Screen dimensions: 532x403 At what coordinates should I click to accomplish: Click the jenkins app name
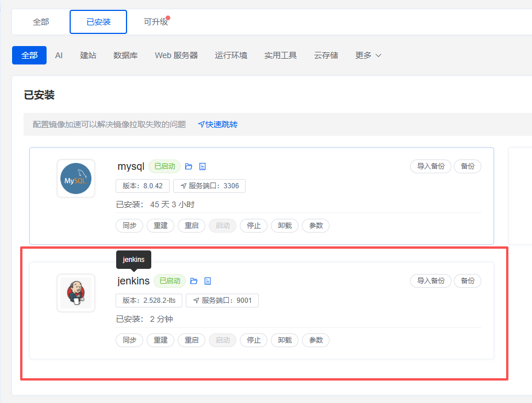tap(133, 281)
